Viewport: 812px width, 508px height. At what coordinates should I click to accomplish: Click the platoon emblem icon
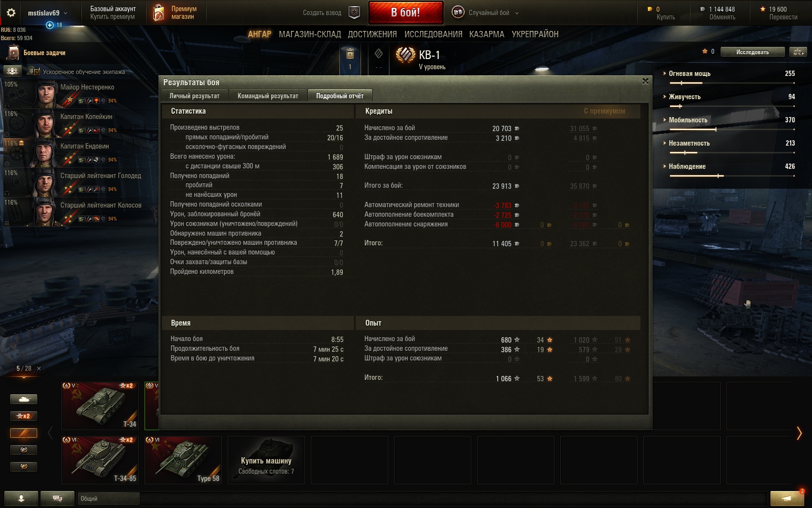354,13
